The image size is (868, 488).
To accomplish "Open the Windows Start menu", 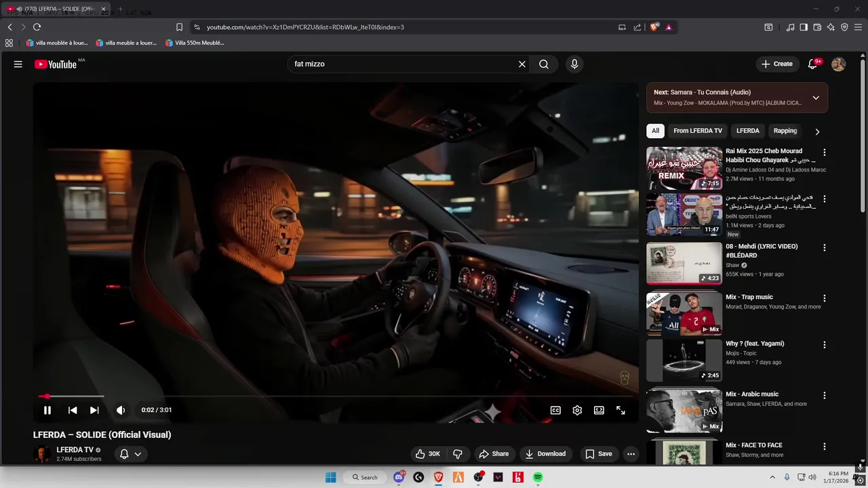I will tap(331, 477).
